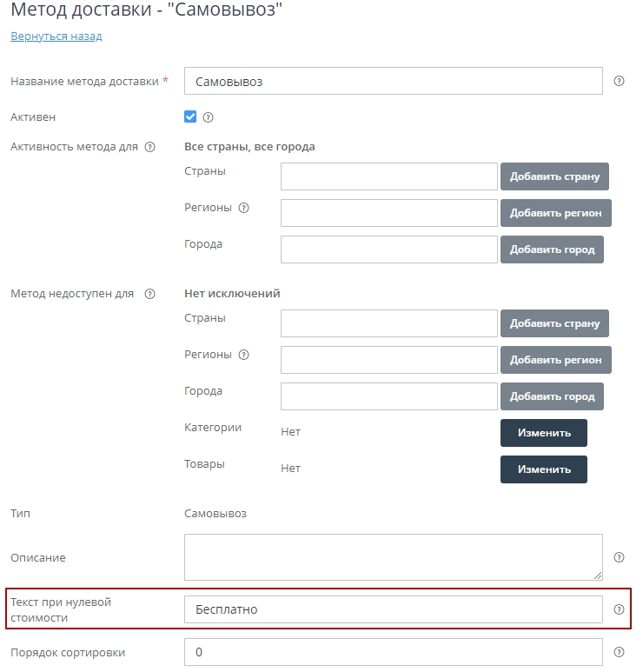The image size is (643, 672).
Task: Click help icon beside first Регионы label
Action: [x=243, y=208]
